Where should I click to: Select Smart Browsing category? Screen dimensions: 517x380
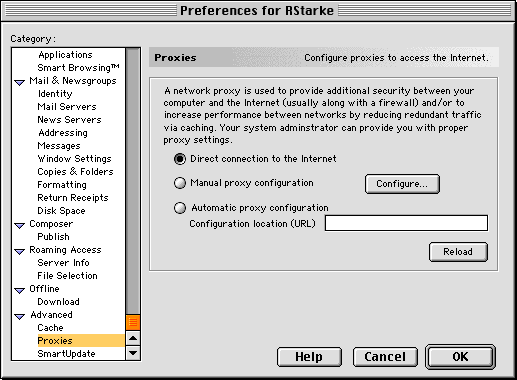(x=78, y=68)
